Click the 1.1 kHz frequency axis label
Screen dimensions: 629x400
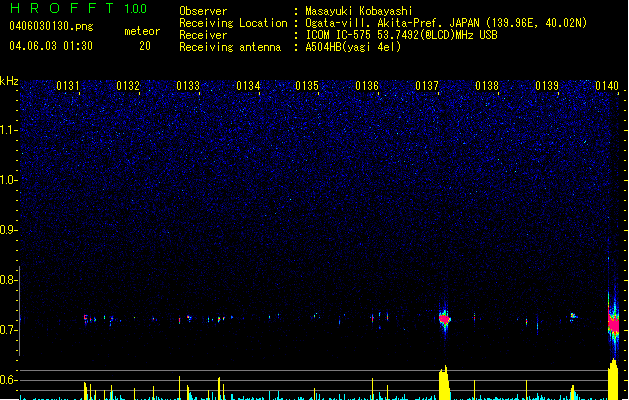point(8,130)
